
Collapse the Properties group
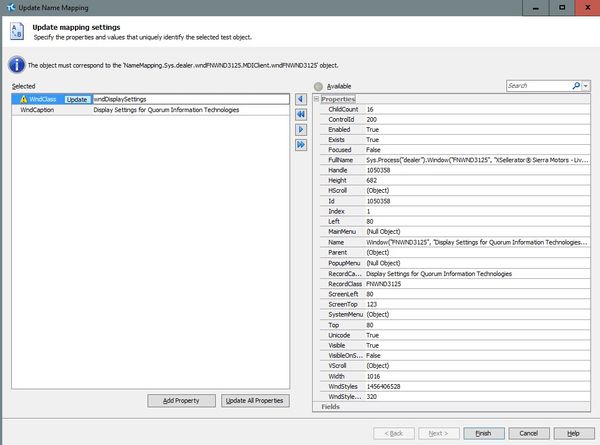(x=317, y=99)
